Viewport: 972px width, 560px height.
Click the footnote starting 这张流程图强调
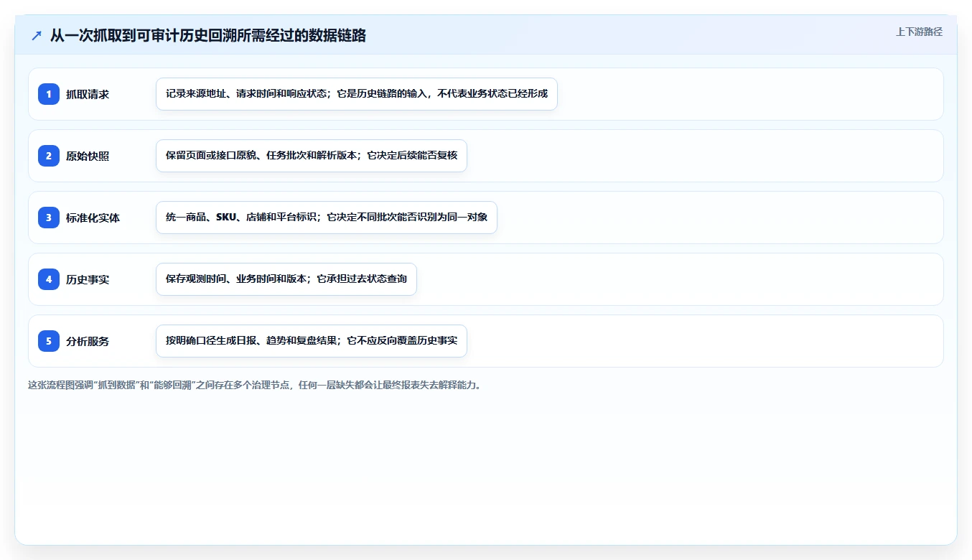(254, 385)
